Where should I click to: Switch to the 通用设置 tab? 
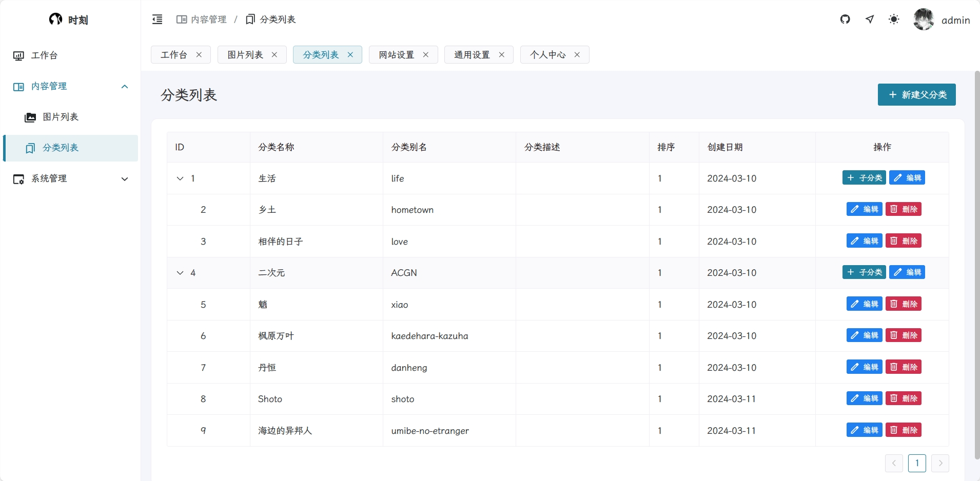coord(479,55)
